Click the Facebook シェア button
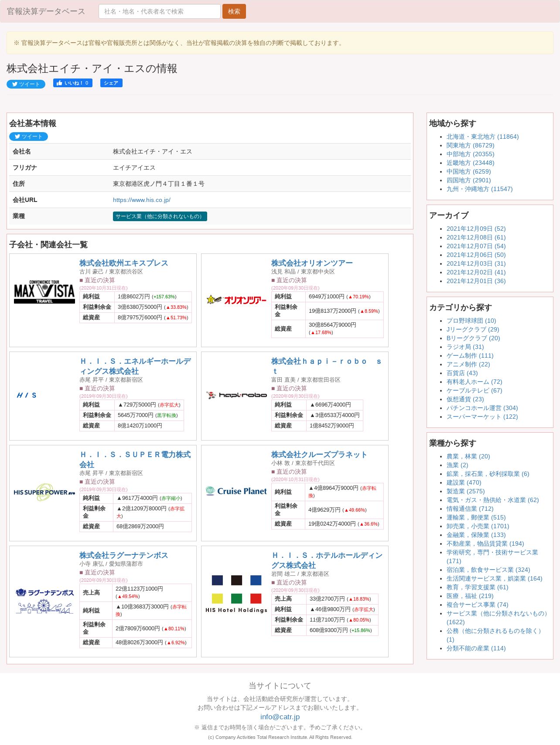Viewport: 560px width, 745px height. click(x=111, y=83)
